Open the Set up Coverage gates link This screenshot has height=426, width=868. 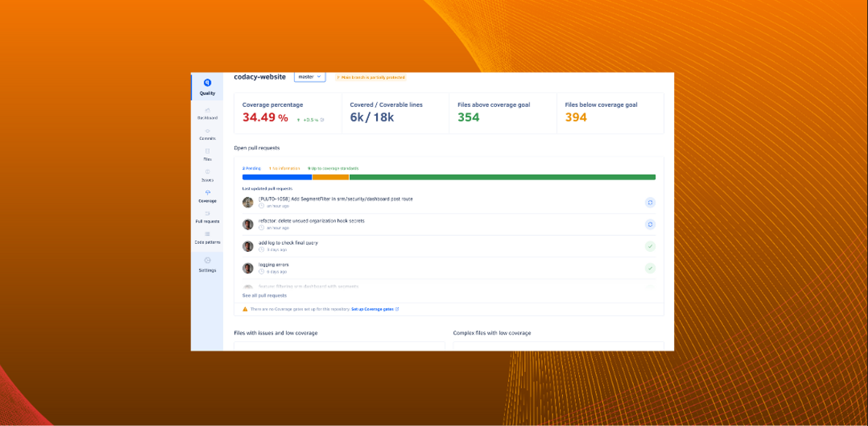tap(375, 309)
